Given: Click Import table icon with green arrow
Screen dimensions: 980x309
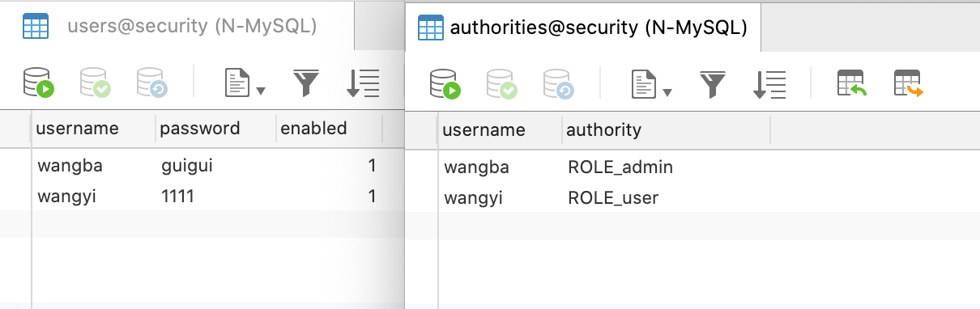Looking at the screenshot, I should point(852,83).
